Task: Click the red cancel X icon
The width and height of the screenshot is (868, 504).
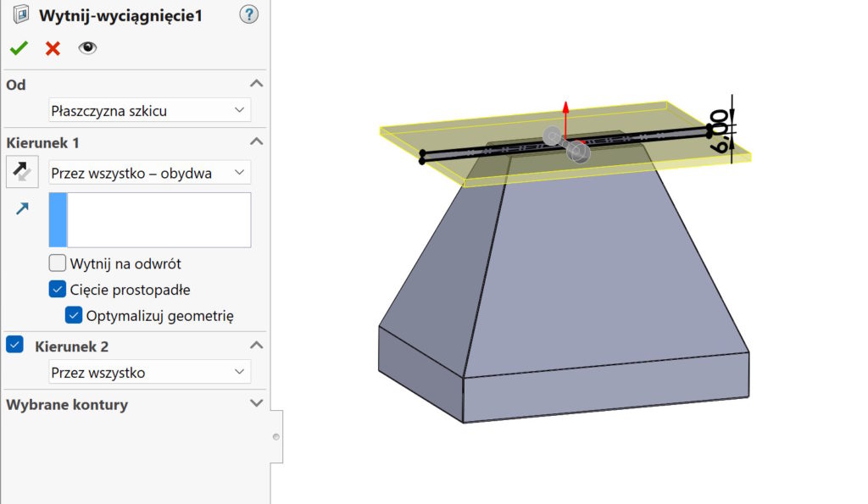Action: coord(51,48)
